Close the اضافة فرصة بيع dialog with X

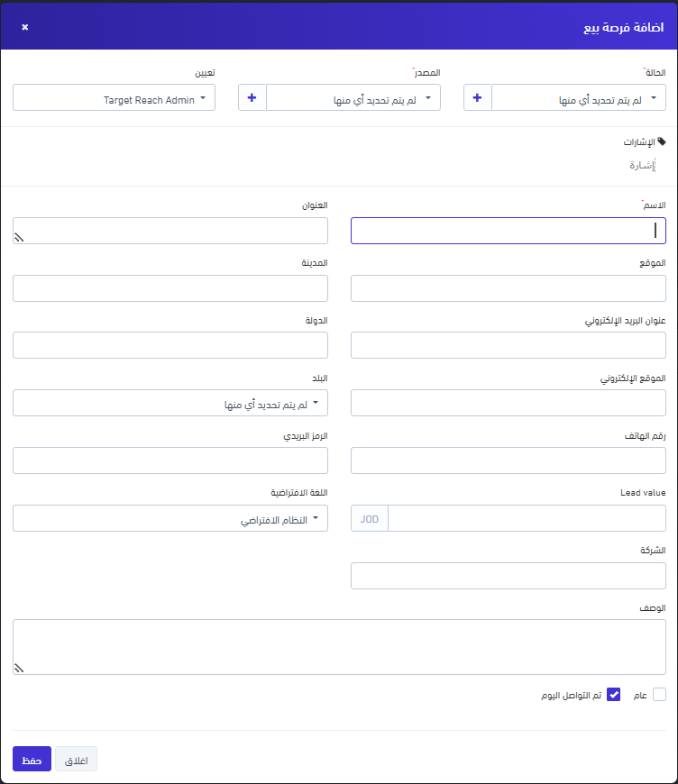pos(25,27)
